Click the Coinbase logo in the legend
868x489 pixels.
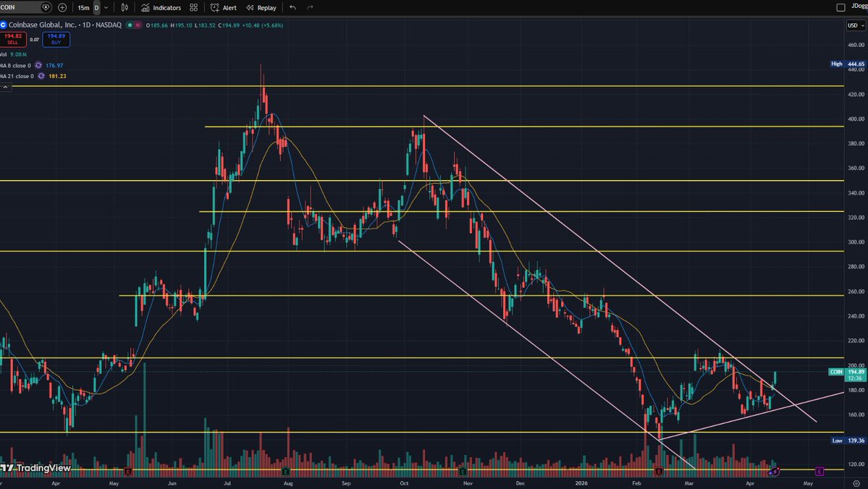(x=4, y=25)
